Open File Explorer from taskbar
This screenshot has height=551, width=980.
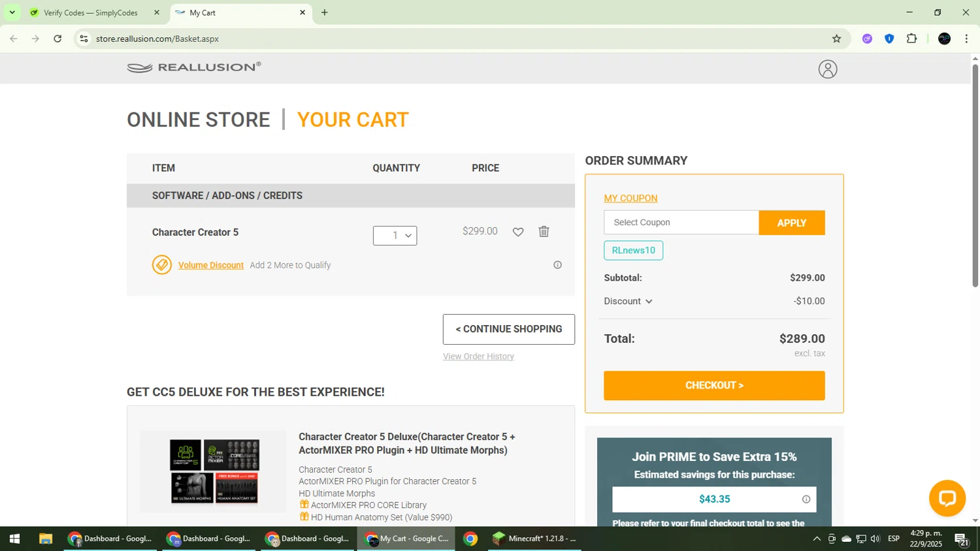45,539
